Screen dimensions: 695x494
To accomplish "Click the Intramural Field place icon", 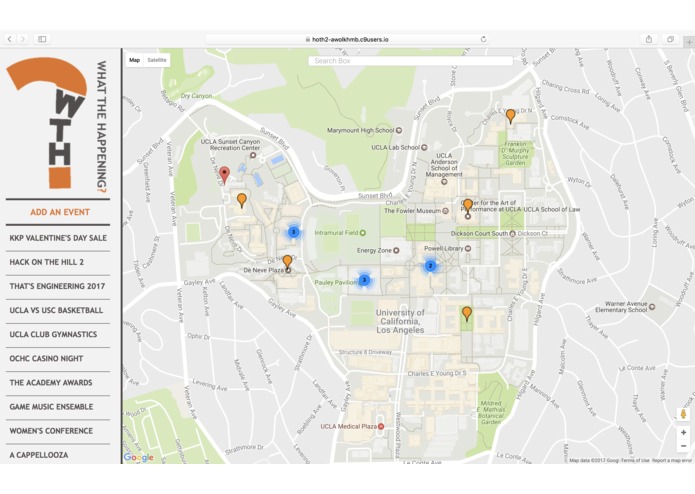I will click(x=363, y=233).
